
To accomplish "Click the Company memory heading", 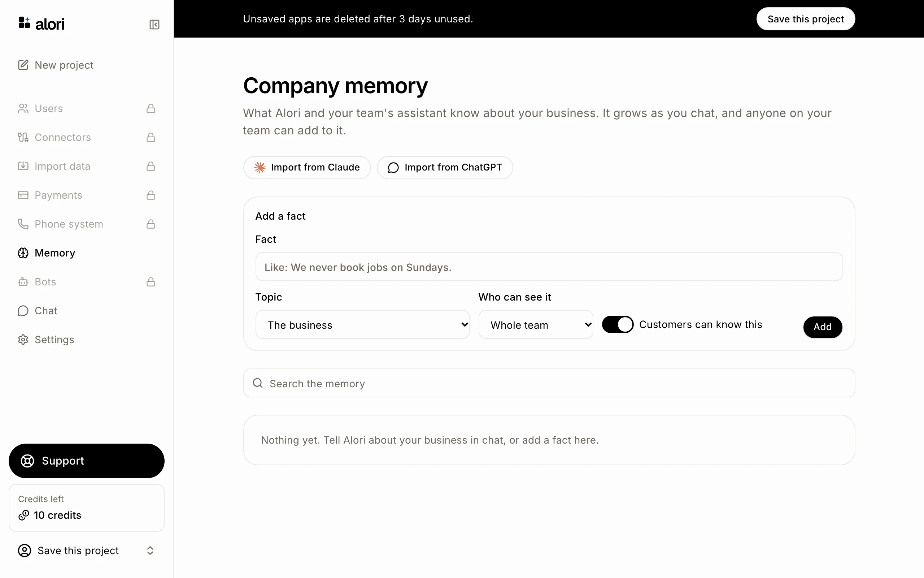I will (x=335, y=86).
